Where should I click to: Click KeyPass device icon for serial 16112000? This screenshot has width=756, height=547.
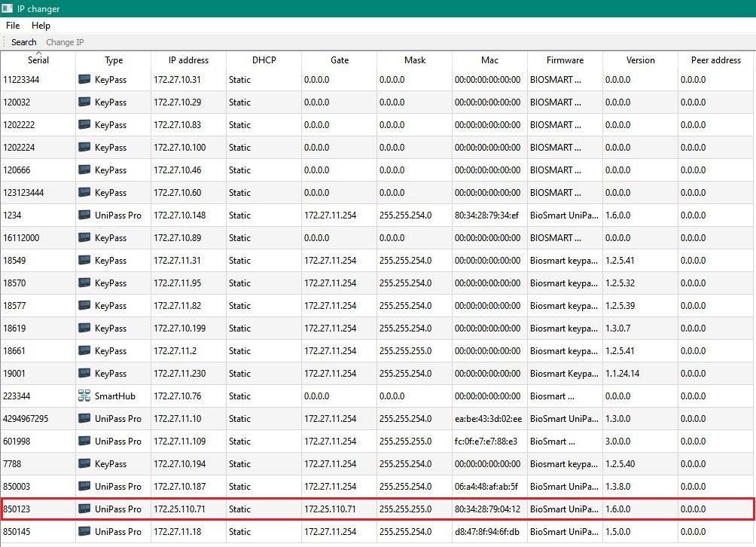84,237
